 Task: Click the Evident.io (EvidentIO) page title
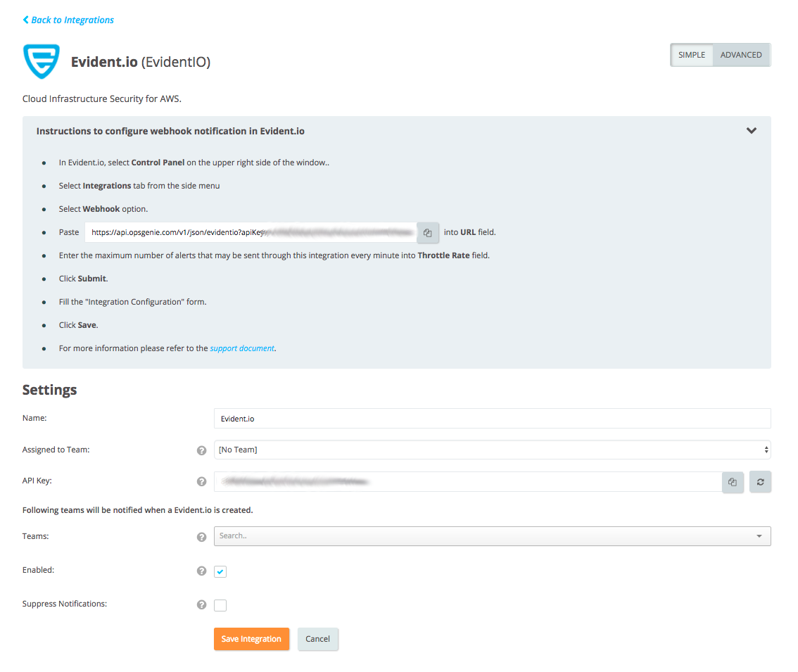[141, 62]
